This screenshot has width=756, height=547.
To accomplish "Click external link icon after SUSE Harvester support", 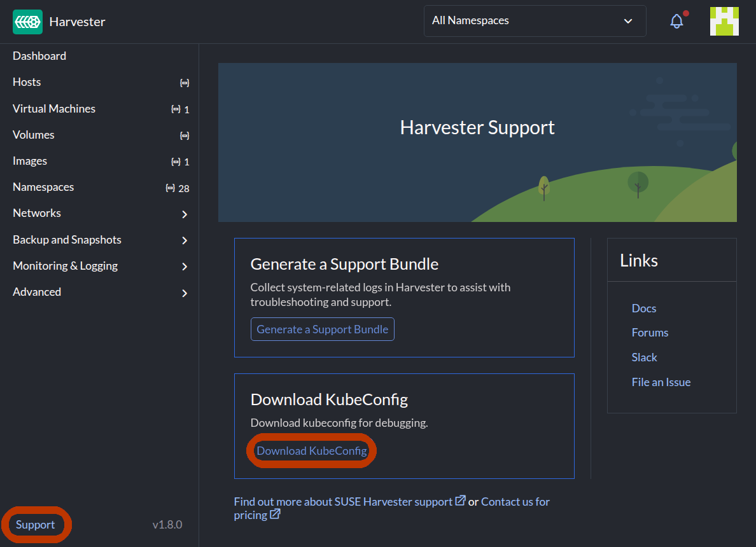I will (x=461, y=501).
